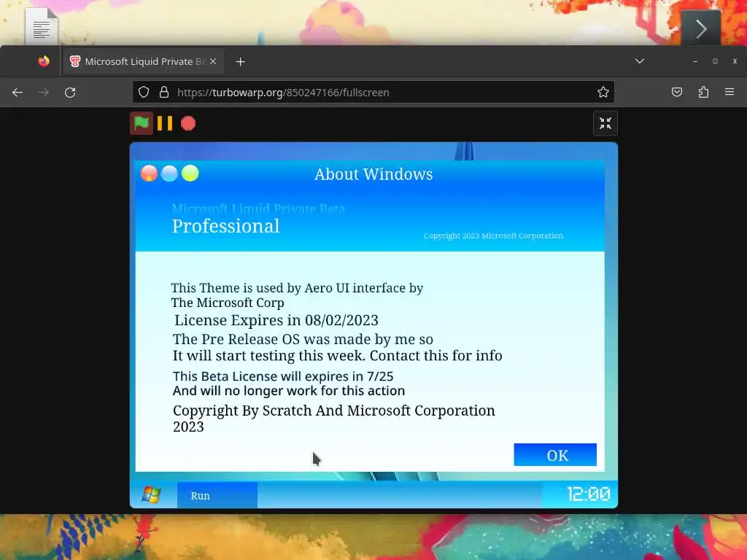Click the blue circle on About Windows dialog

[x=169, y=174]
